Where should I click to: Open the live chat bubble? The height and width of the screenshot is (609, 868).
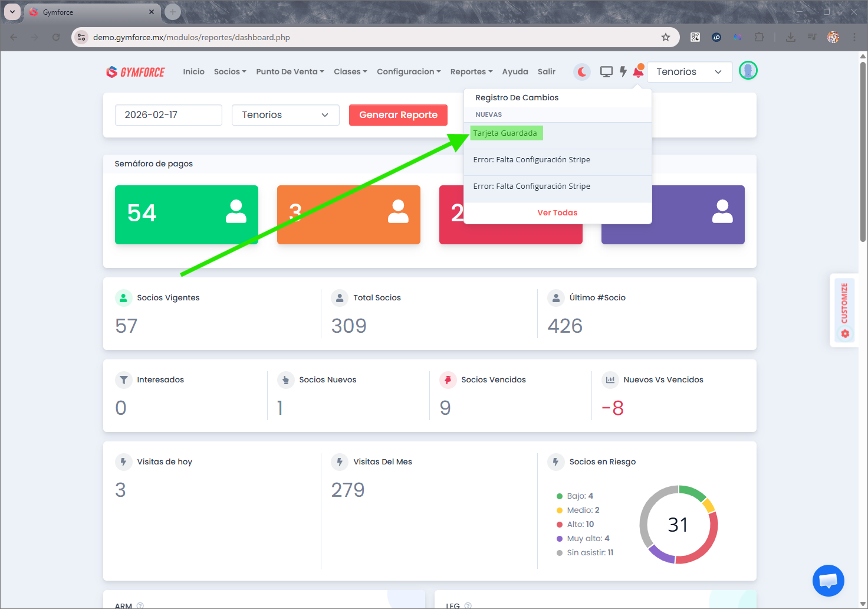point(828,581)
